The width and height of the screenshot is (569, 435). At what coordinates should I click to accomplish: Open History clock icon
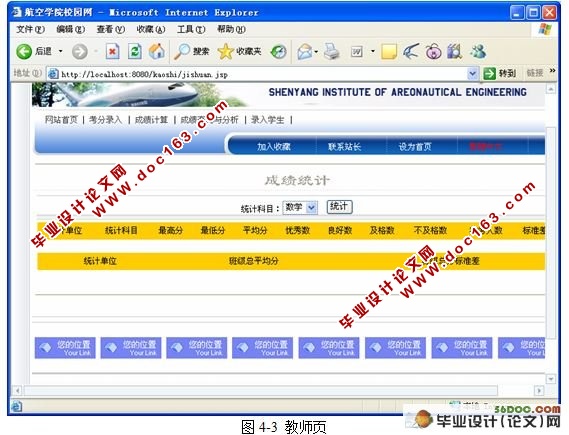278,52
